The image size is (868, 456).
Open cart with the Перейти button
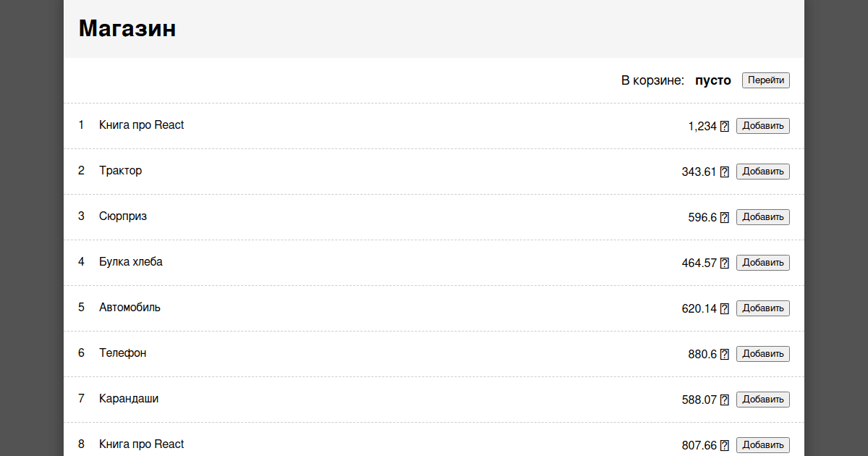click(x=765, y=80)
